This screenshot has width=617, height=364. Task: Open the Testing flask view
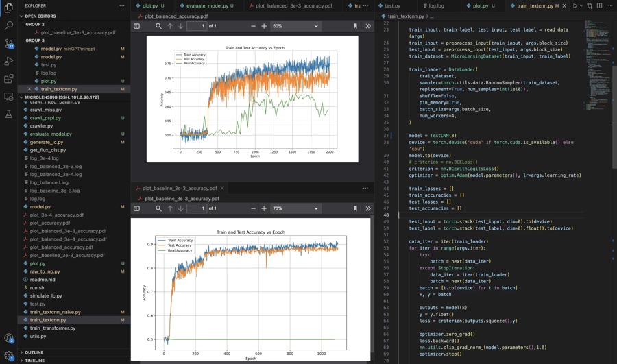(9, 114)
